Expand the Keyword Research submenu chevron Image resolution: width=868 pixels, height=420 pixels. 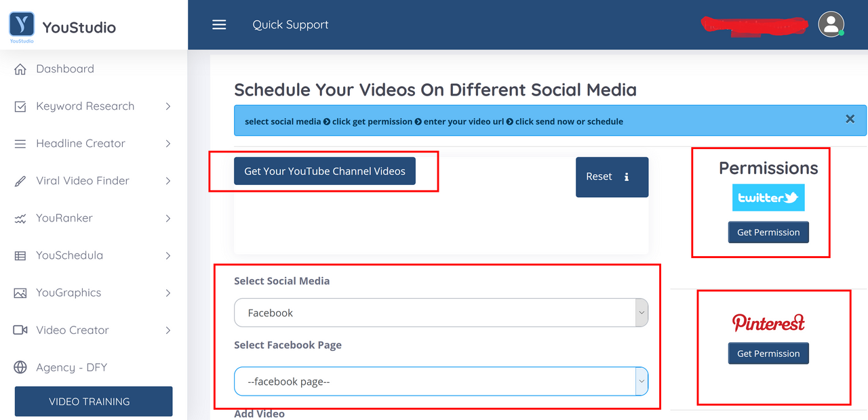(x=168, y=106)
